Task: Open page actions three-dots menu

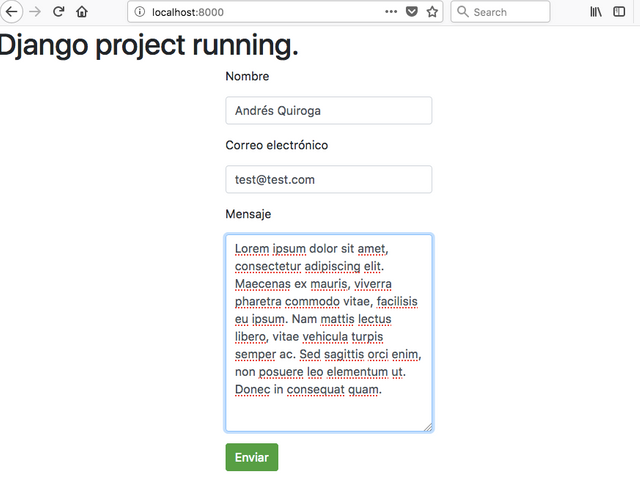Action: [391, 12]
